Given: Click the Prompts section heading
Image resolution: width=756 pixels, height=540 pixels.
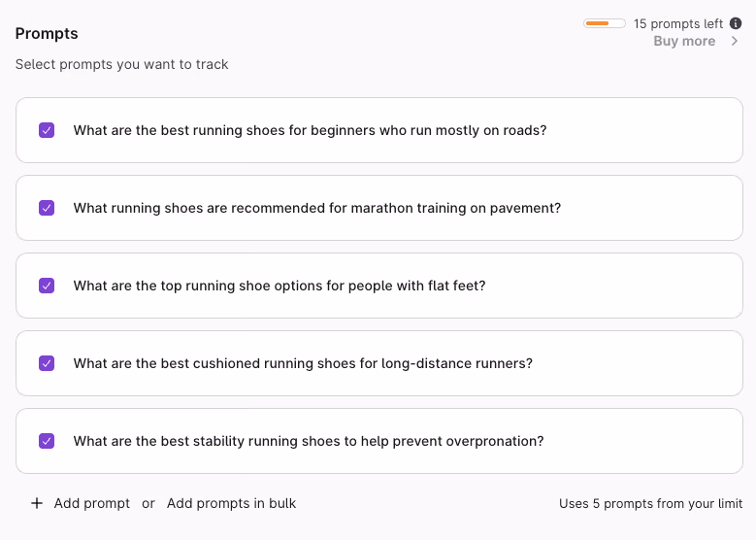Looking at the screenshot, I should coord(47,34).
